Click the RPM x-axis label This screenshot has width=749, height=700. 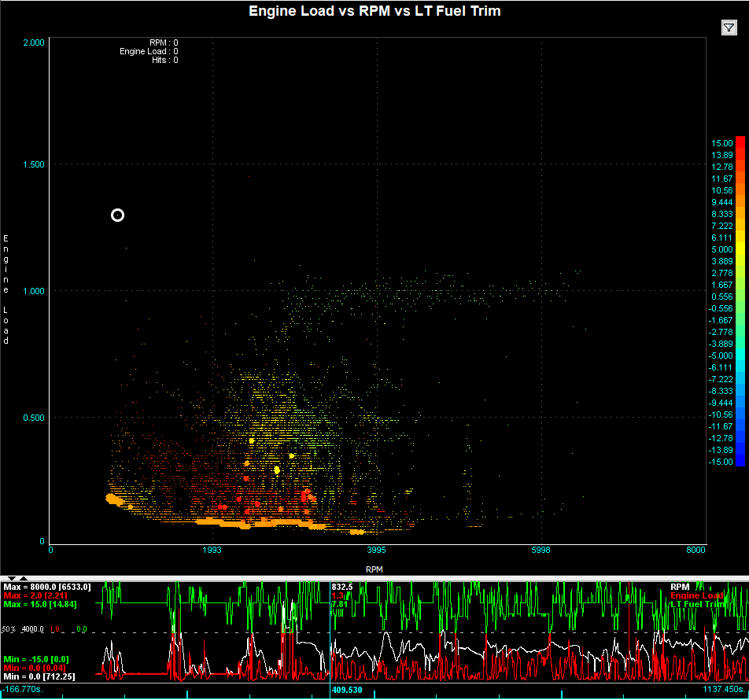(x=374, y=567)
